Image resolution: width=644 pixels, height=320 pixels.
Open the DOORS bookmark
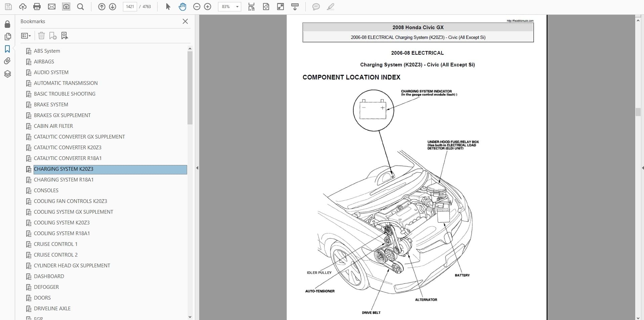click(x=42, y=298)
